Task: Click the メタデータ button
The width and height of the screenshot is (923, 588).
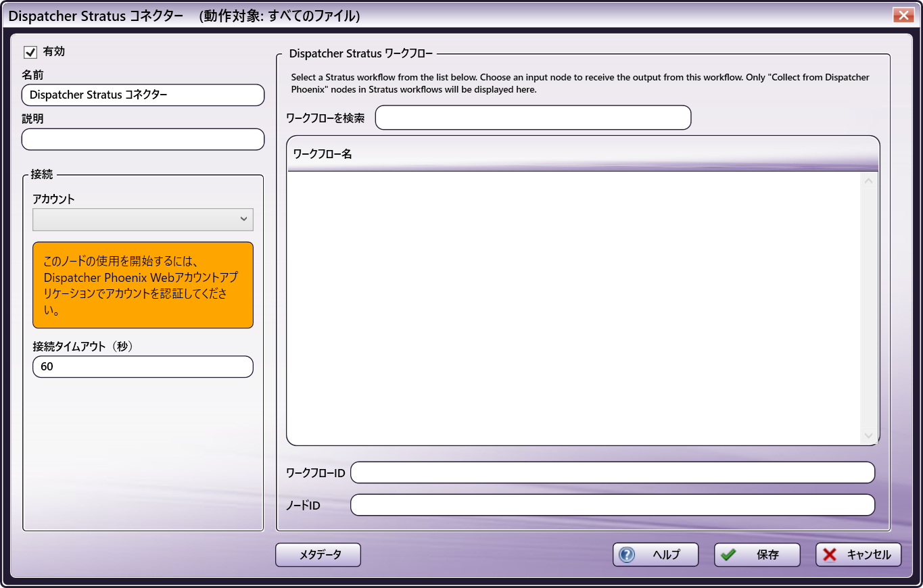Action: click(x=318, y=555)
